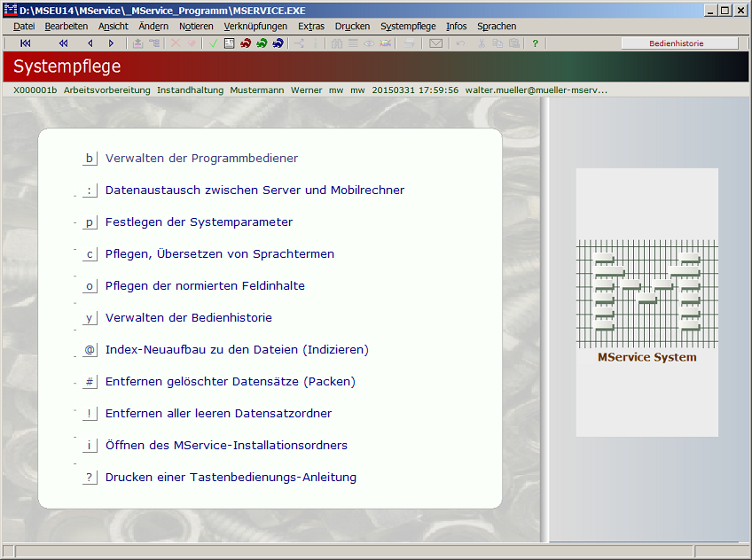
Task: Click the green checkmark toolbar icon
Action: point(214,43)
